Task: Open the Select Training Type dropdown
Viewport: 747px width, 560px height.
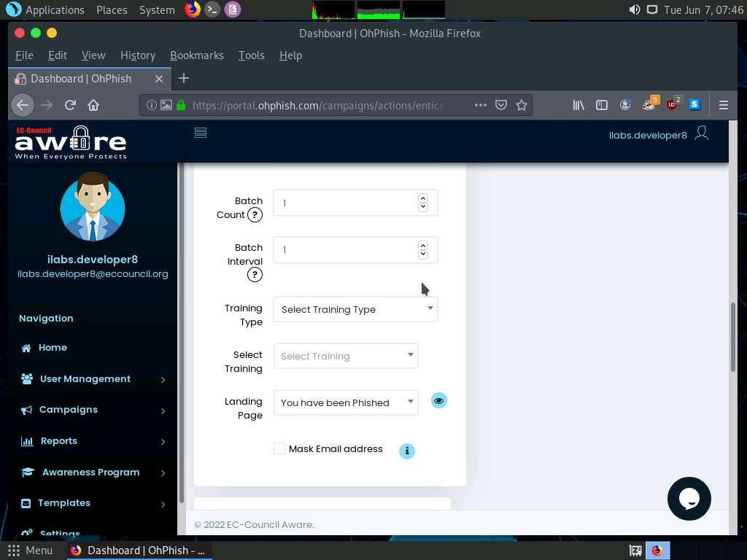Action: pos(356,309)
